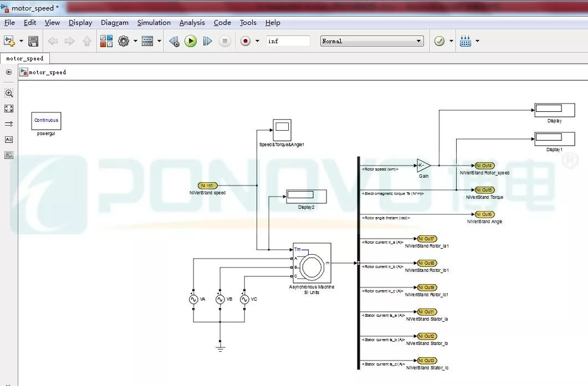Screen dimensions: 588x386
Task: Open the Simulink Library Browser
Action: click(x=106, y=40)
